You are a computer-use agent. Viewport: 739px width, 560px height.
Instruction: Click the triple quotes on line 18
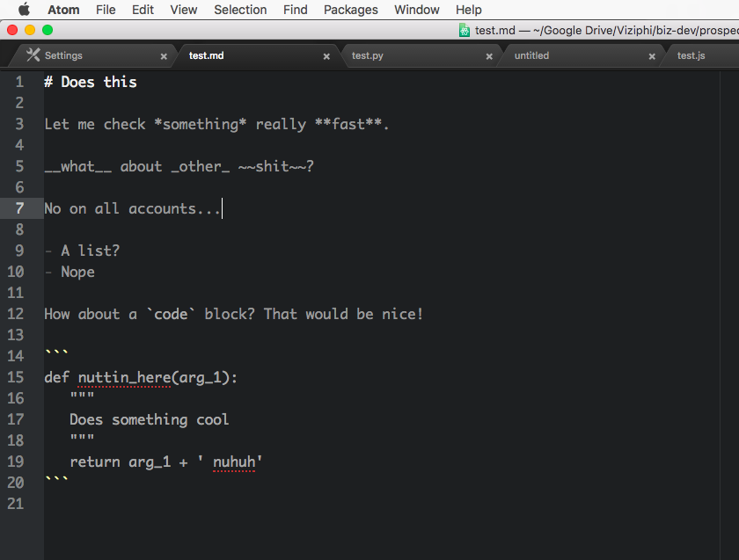tap(82, 438)
